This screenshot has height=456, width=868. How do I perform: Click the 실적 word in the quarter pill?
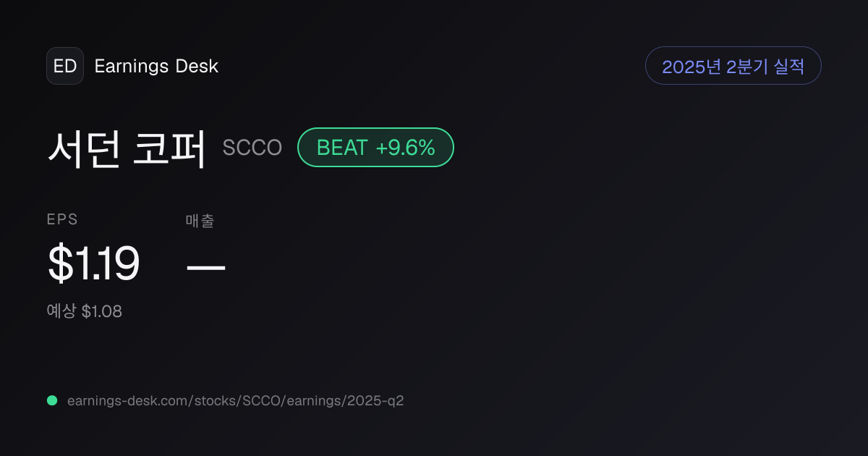788,67
